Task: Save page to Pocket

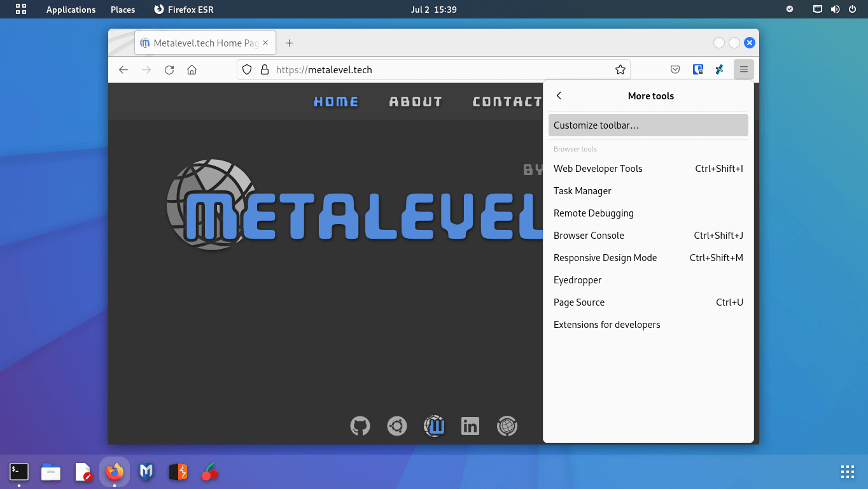Action: click(x=675, y=70)
